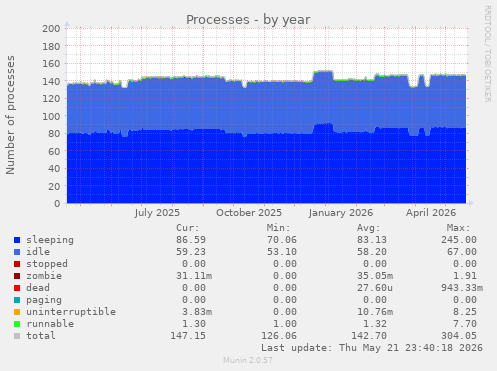Click the 'stopped' legend label
The height and width of the screenshot is (371, 497).
[47, 264]
